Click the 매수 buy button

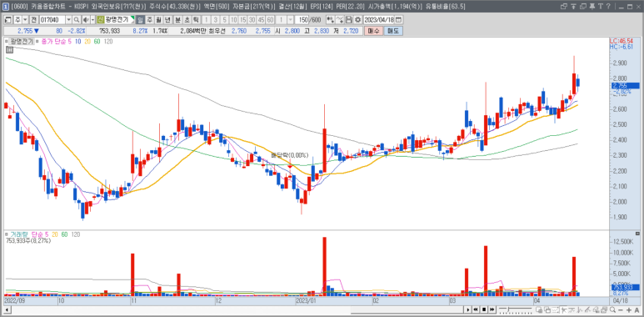click(373, 31)
